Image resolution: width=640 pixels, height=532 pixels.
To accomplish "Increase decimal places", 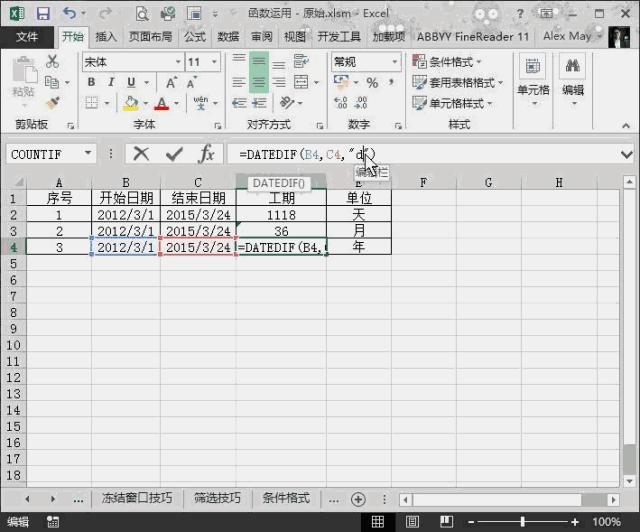I will point(341,103).
